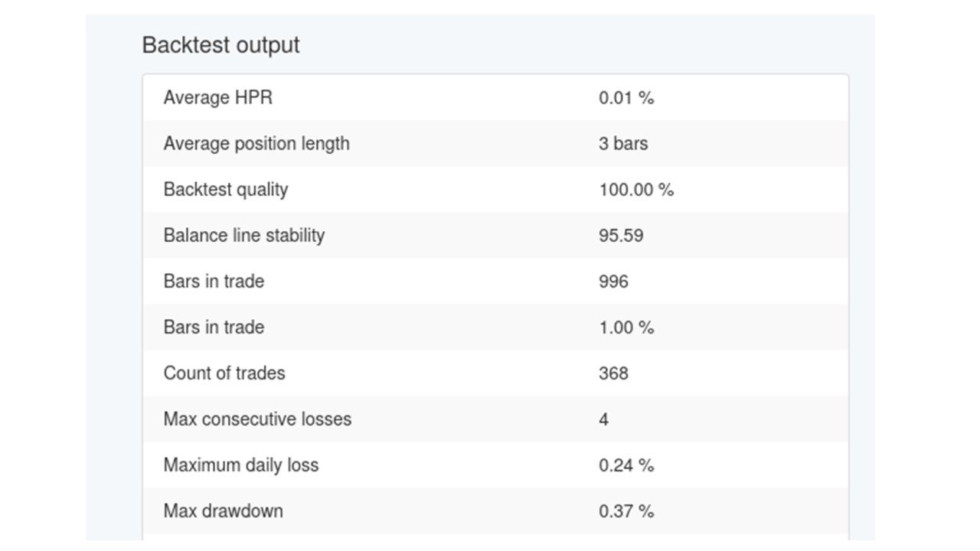Select the Backtest quality label
This screenshot has width=980, height=551.
[x=225, y=190]
